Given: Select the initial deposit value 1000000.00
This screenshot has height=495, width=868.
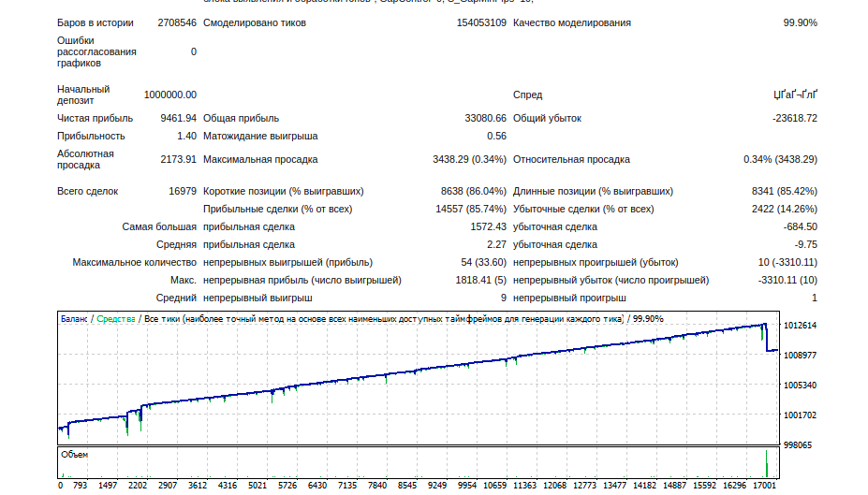Looking at the screenshot, I should 169,95.
